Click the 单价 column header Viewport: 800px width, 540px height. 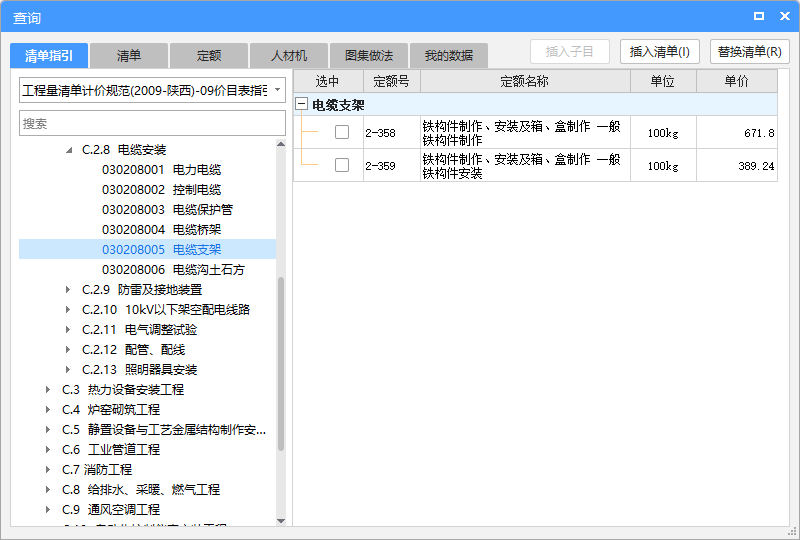tap(737, 81)
